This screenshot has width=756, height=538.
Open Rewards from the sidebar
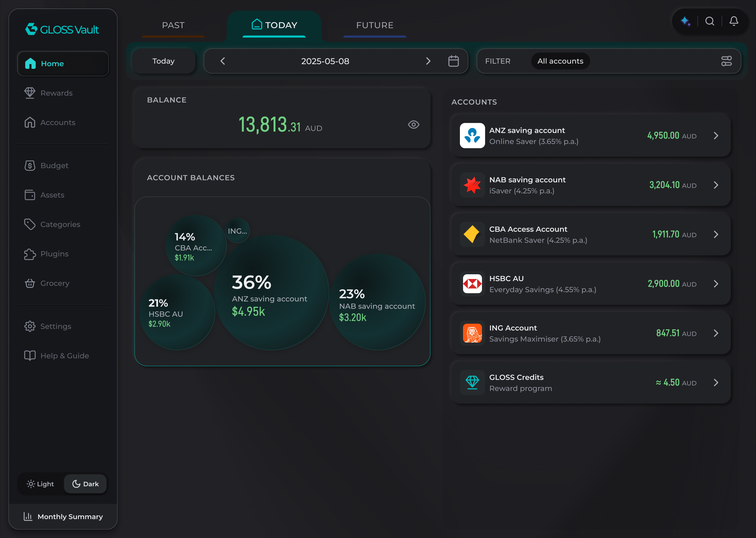pyautogui.click(x=63, y=93)
